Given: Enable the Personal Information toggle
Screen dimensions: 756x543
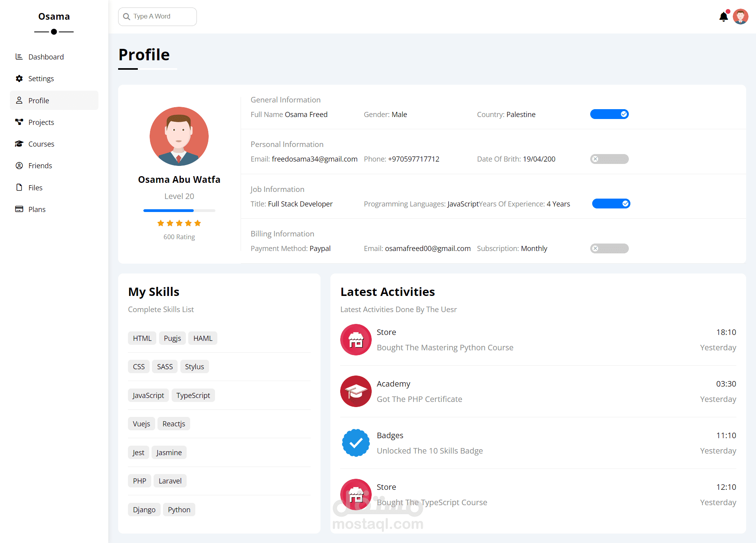Looking at the screenshot, I should (x=609, y=159).
